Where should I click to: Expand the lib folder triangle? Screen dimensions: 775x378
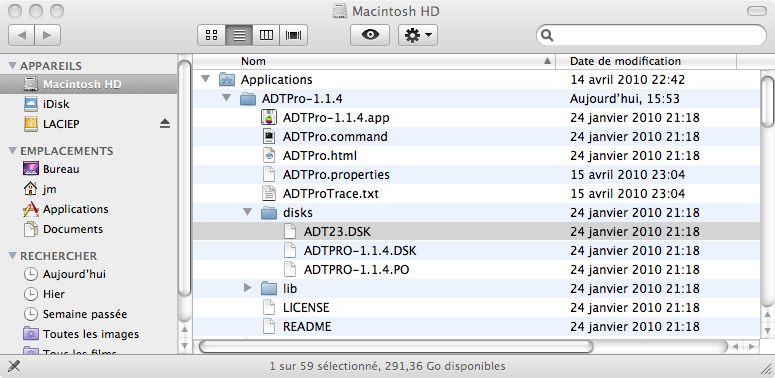pos(248,288)
